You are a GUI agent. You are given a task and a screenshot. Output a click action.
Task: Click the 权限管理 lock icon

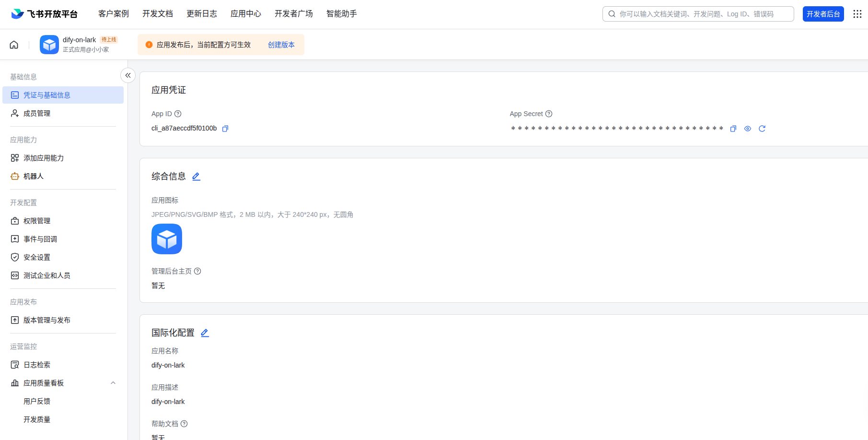[x=15, y=221]
